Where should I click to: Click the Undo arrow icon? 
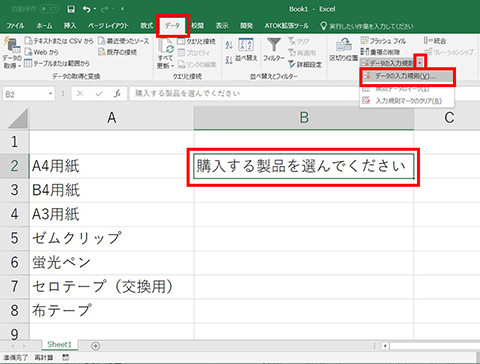(87, 9)
